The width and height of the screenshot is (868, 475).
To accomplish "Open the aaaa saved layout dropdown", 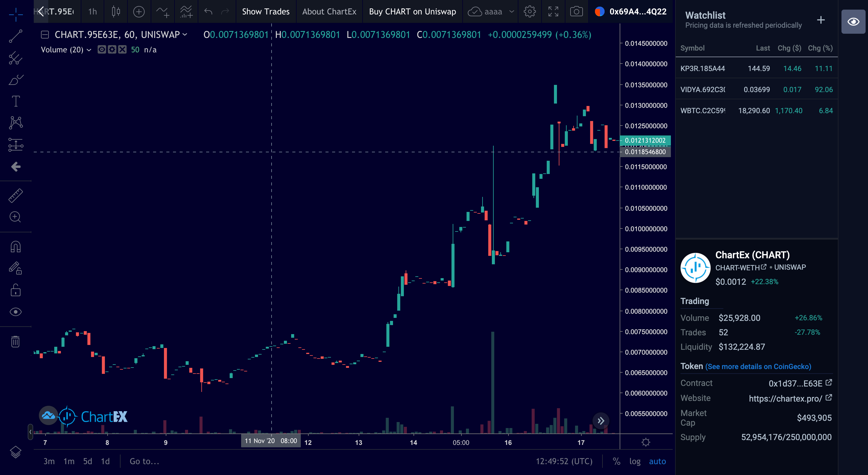I will coord(511,12).
